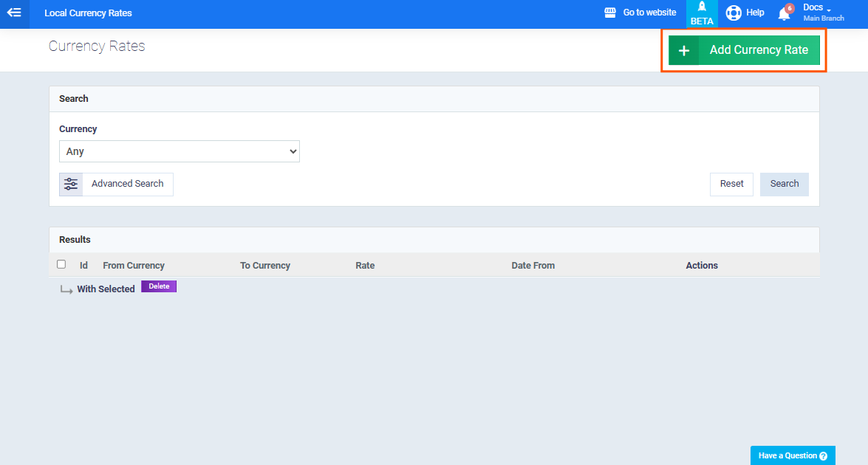Click the Help lifebuoy icon

(733, 13)
